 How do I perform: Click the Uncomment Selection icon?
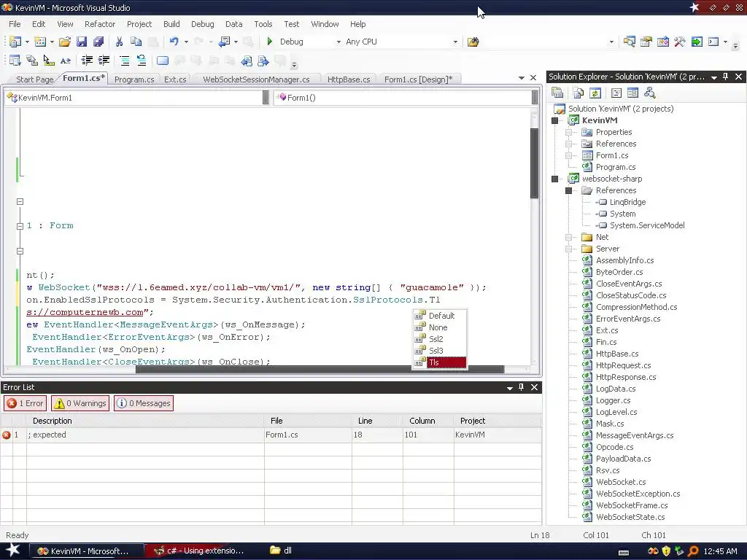pos(141,60)
